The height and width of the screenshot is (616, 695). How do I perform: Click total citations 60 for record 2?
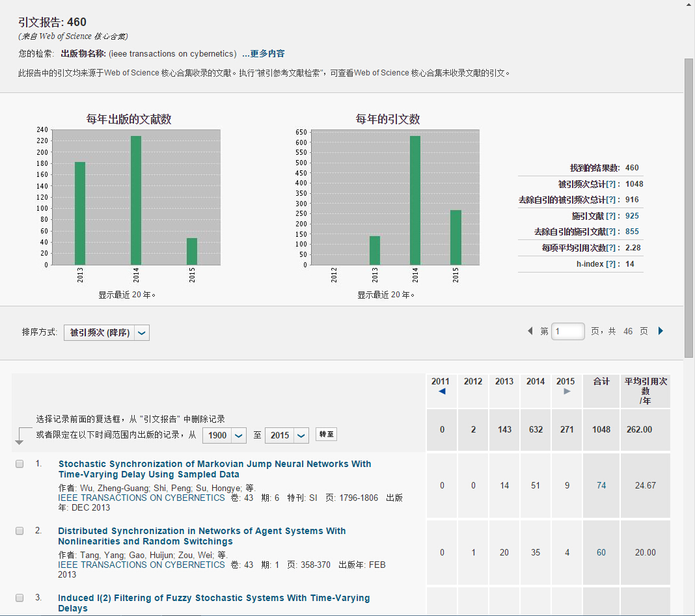[601, 552]
